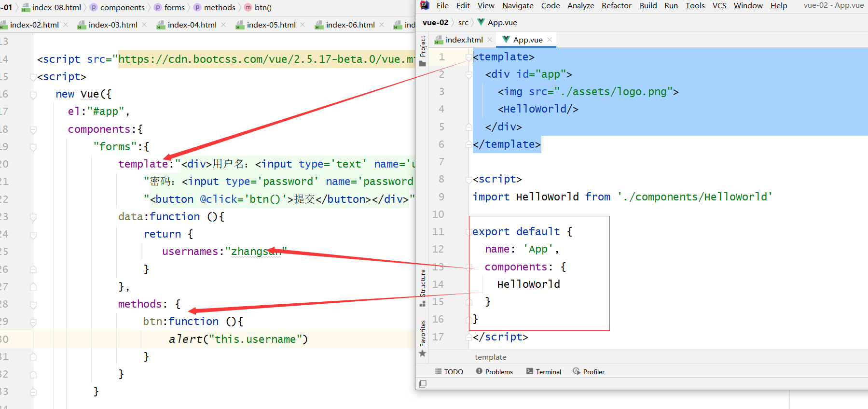Click vue-02 breadcrumb in navigation bar
868x409 pixels.
coord(435,23)
